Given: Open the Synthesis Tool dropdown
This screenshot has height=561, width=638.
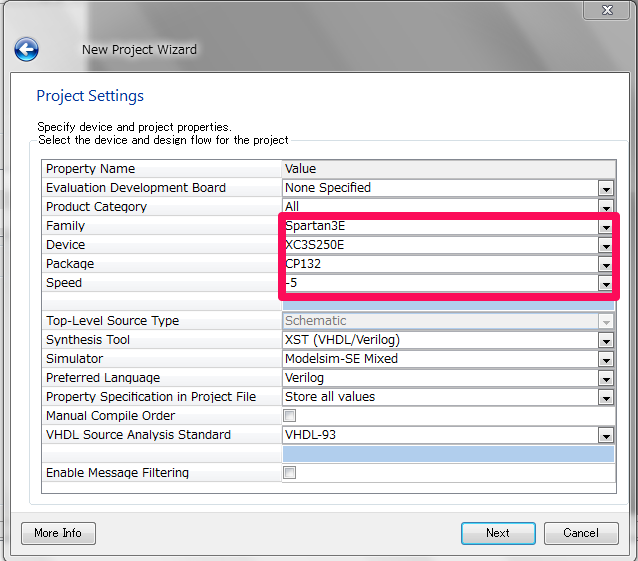Looking at the screenshot, I should [605, 340].
